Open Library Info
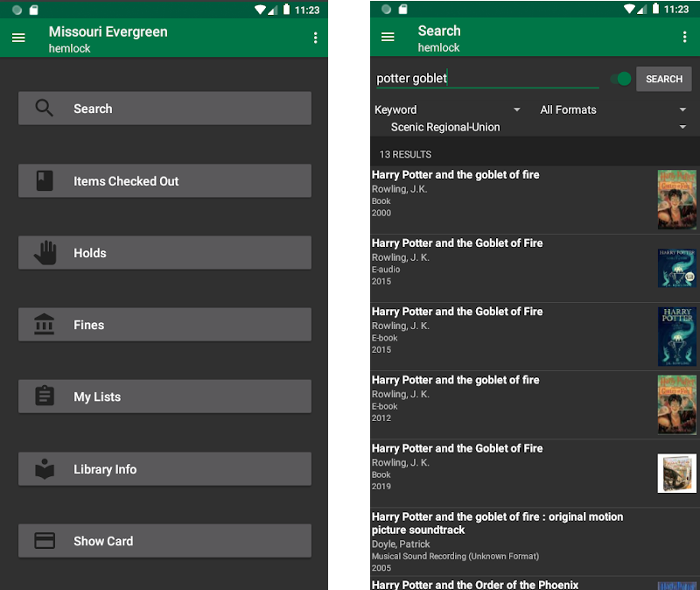The image size is (700, 590). [164, 469]
